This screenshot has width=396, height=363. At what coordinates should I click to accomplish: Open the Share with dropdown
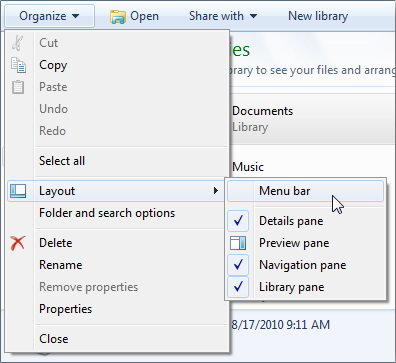(x=223, y=16)
